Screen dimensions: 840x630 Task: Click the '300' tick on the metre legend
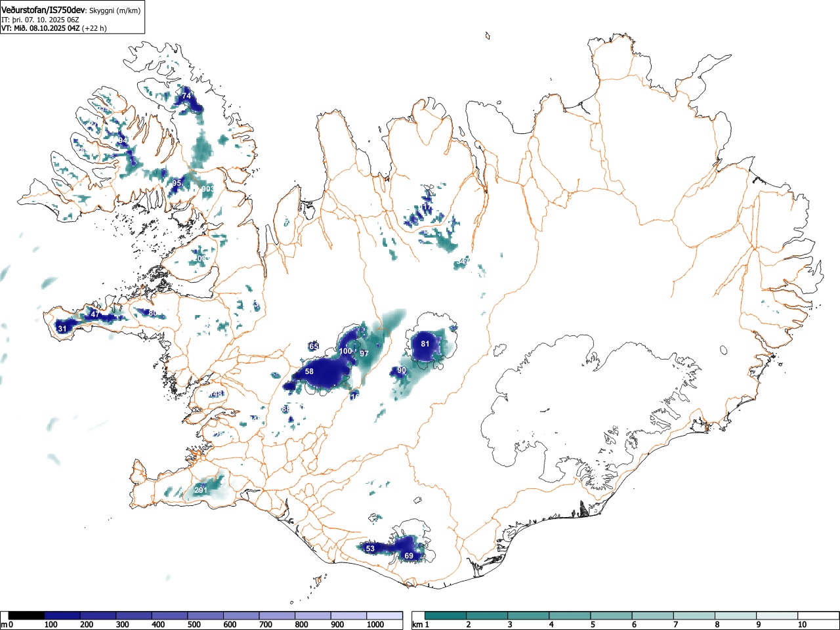[122, 625]
